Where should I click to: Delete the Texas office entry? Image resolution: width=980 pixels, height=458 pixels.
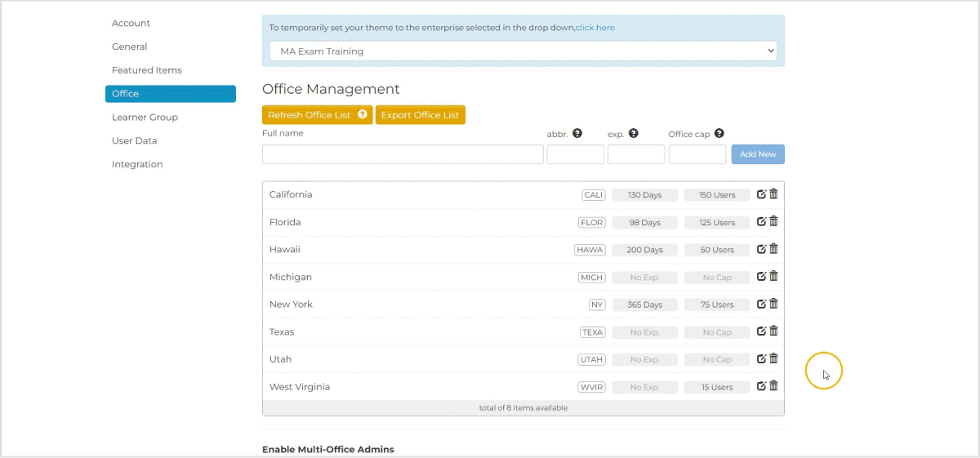pyautogui.click(x=773, y=331)
